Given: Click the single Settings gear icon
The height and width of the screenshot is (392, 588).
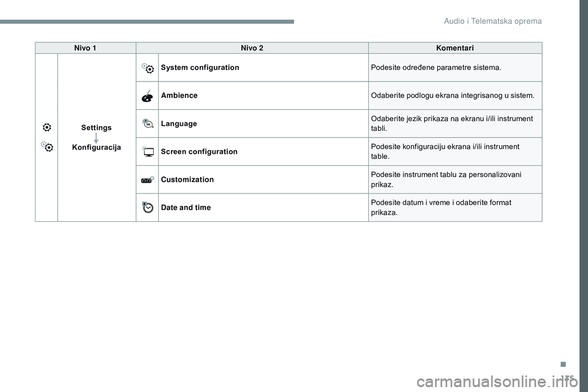Looking at the screenshot, I should 47,127.
